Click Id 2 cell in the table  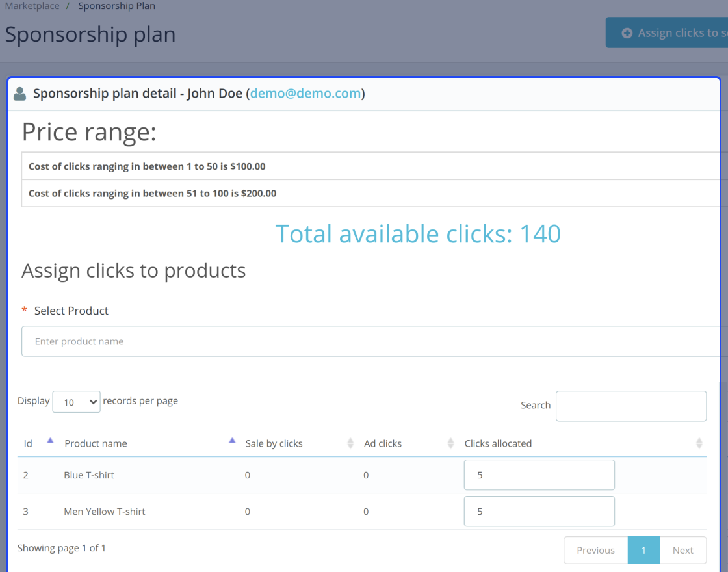[25, 475]
